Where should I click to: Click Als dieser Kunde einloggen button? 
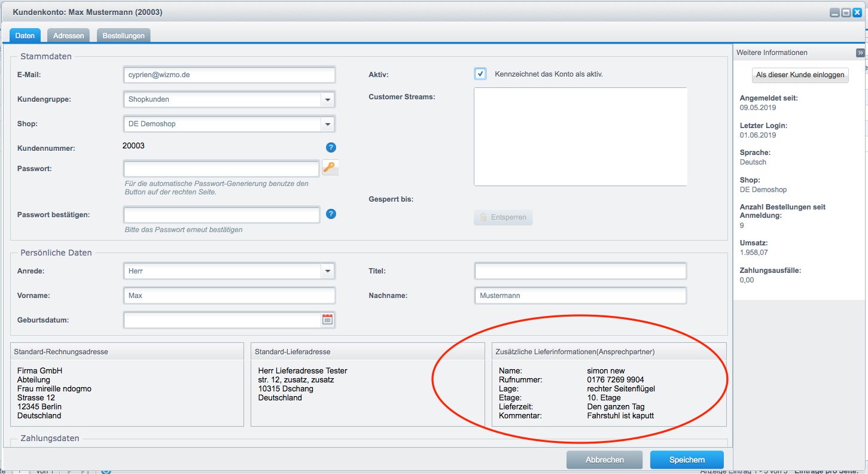(800, 75)
